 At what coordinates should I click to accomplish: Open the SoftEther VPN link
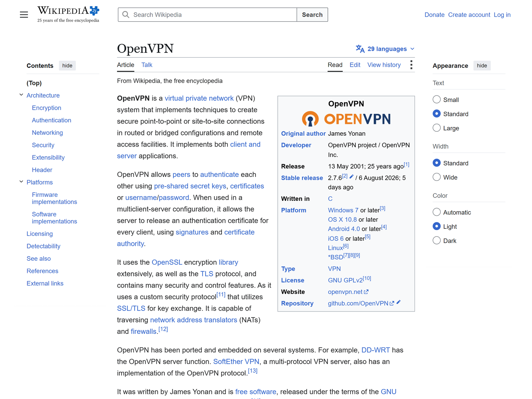tap(236, 361)
